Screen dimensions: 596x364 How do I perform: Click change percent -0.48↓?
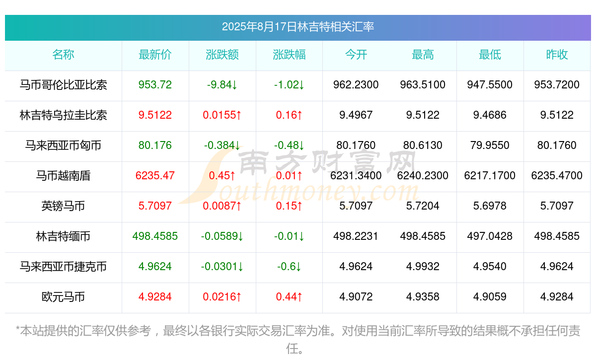(289, 146)
